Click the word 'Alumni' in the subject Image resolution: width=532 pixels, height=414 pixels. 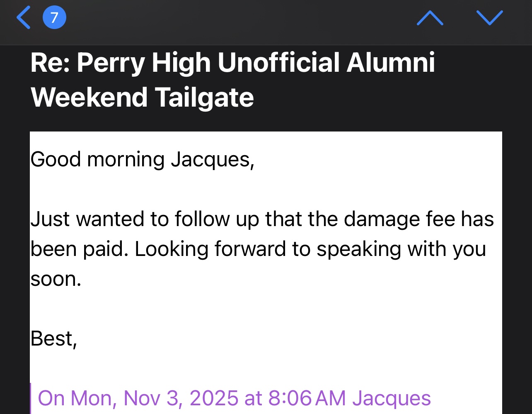391,63
